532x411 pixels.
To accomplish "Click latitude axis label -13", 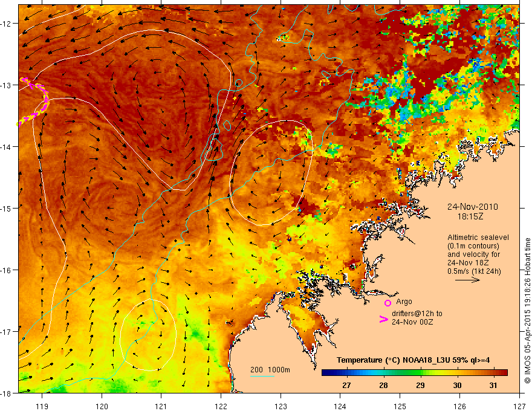I will click(x=7, y=85).
